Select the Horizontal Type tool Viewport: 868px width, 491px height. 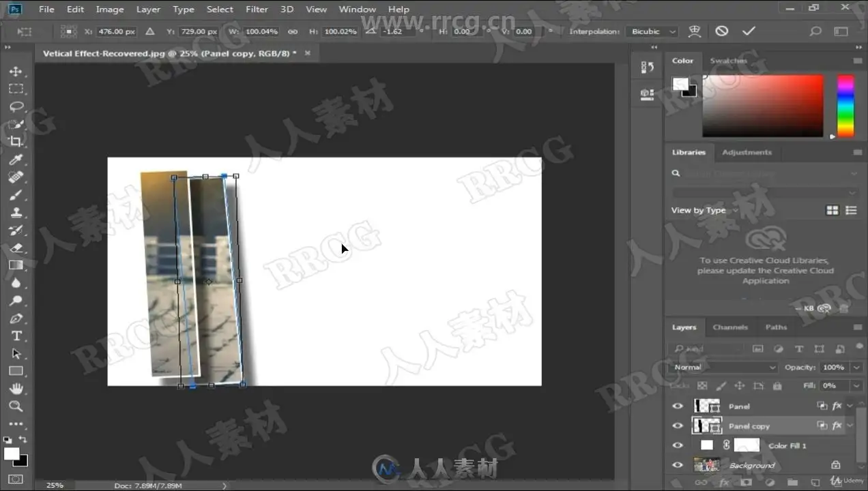[16, 336]
